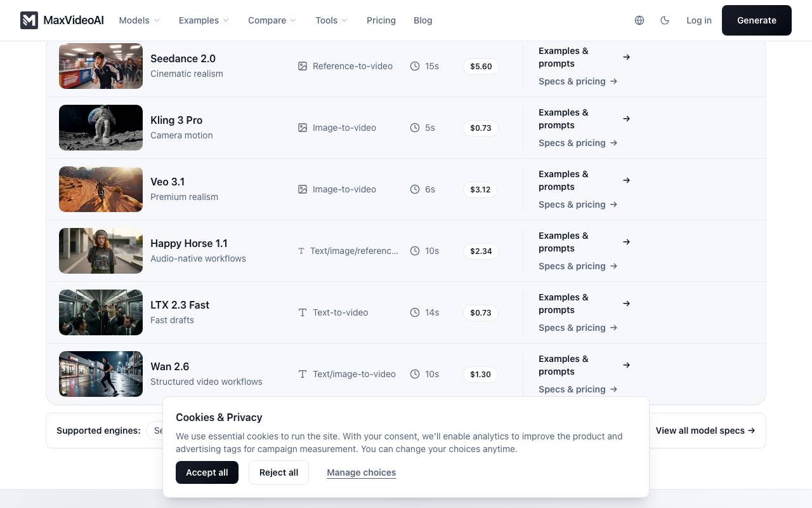
Task: View Specs & pricing for LTX 2.3 Fast
Action: click(x=578, y=328)
